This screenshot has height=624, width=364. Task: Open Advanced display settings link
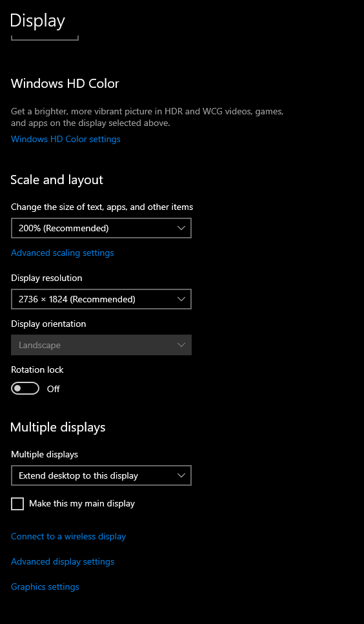point(63,561)
